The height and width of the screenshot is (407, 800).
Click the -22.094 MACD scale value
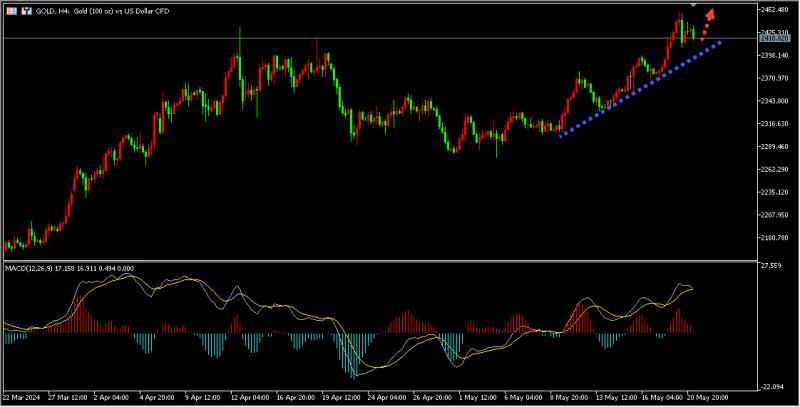pos(772,387)
